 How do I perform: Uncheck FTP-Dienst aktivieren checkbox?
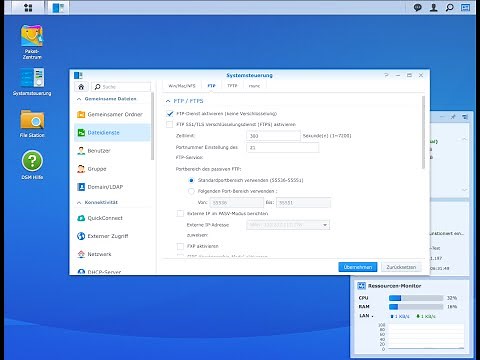pyautogui.click(x=170, y=114)
